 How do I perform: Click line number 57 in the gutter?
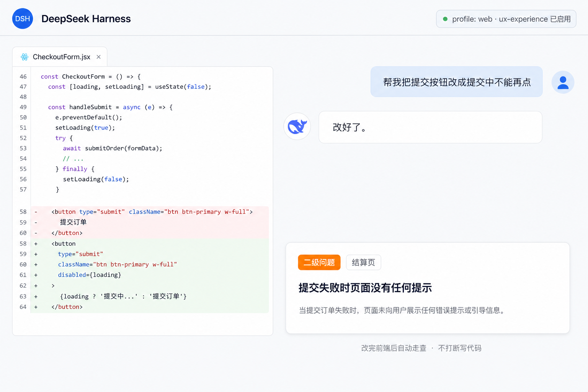23,189
